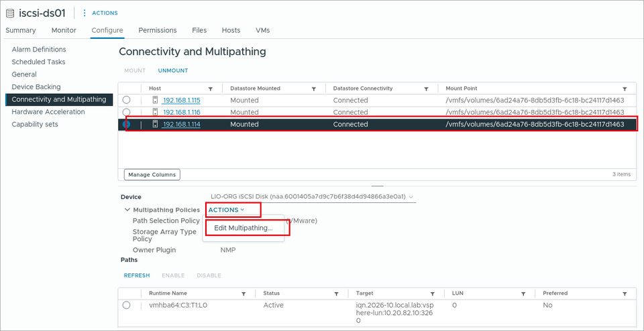
Task: Filter the LUN column in Paths
Action: (524, 293)
